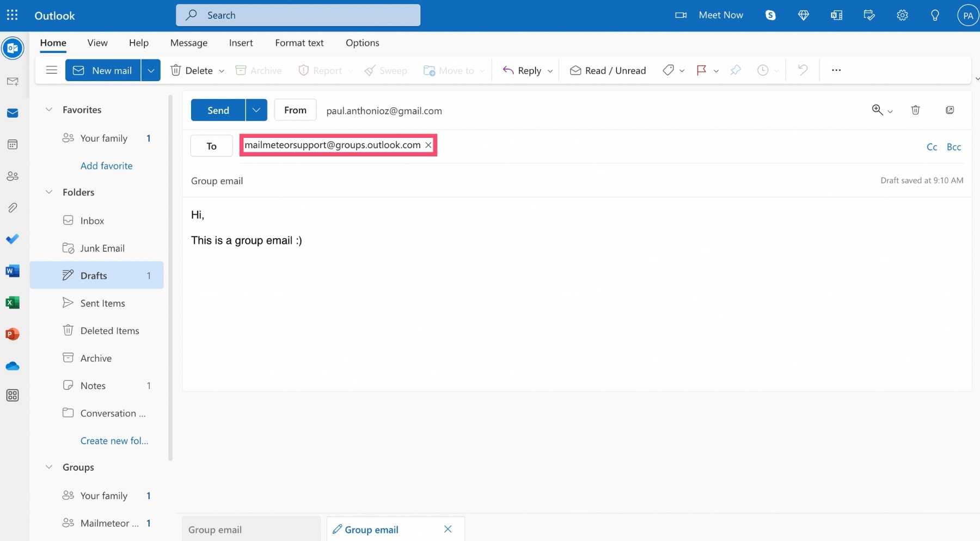Collapse the Folders section
980x541 pixels.
(49, 192)
